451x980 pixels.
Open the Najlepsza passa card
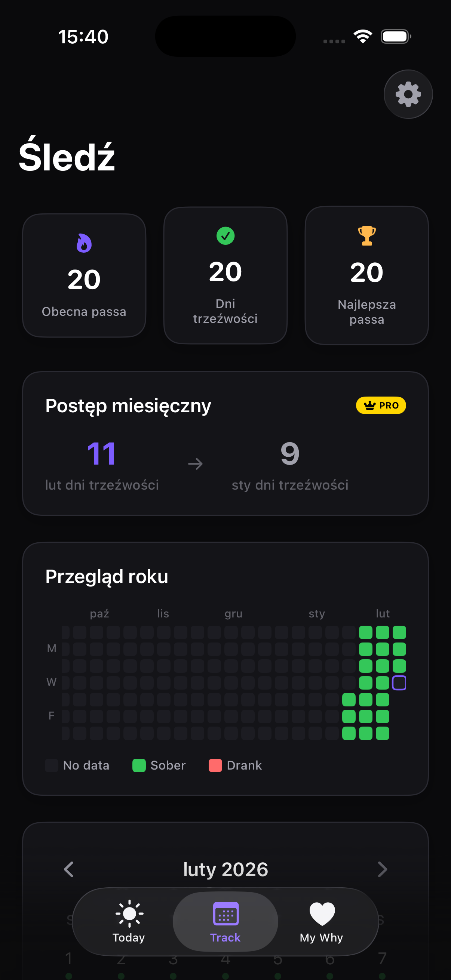point(367,275)
